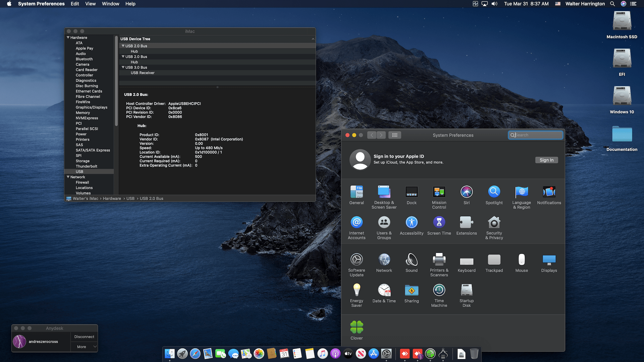
Task: Open the General preferences pane
Action: 357,195
